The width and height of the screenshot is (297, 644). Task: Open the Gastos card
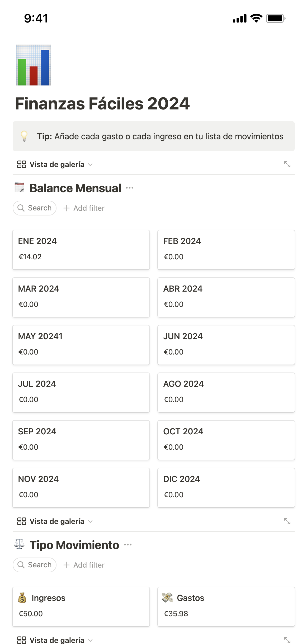coord(226,607)
